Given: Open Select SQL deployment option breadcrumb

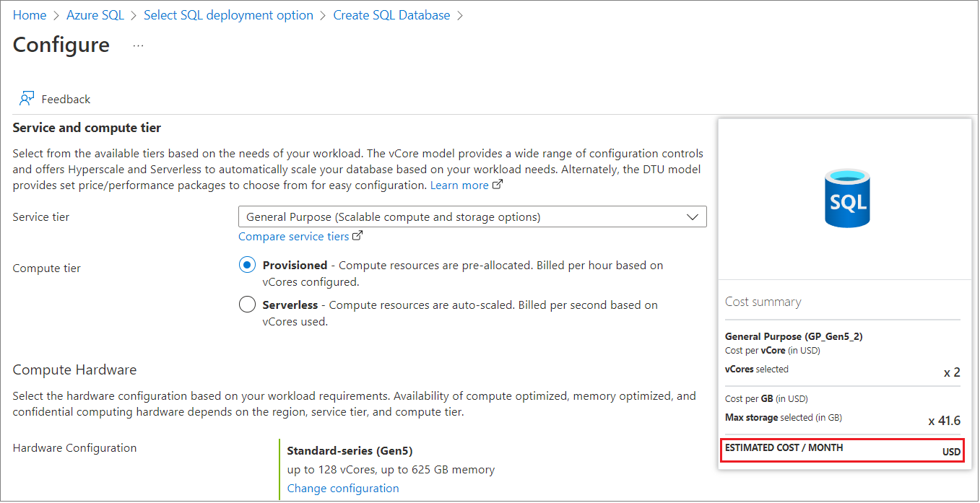Looking at the screenshot, I should (x=229, y=15).
